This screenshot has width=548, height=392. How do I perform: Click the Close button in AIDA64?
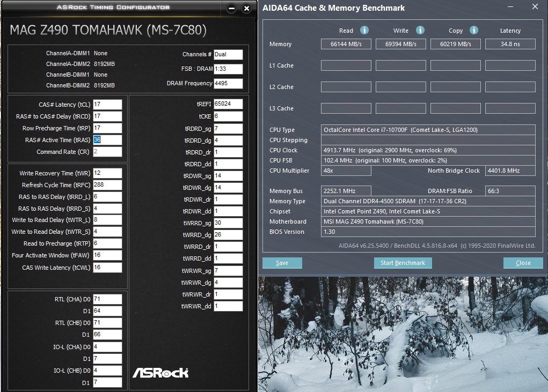point(523,263)
